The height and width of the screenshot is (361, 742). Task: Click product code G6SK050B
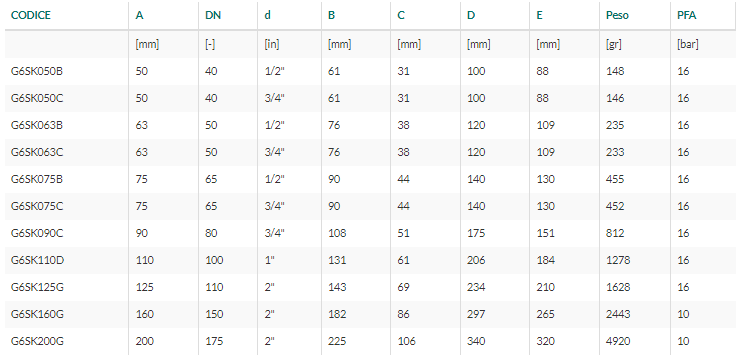(37, 71)
